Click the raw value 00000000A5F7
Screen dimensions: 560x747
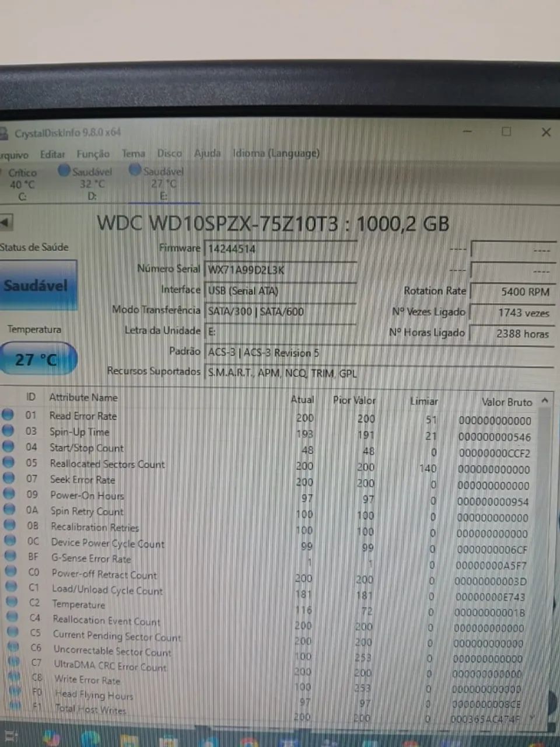pos(491,566)
